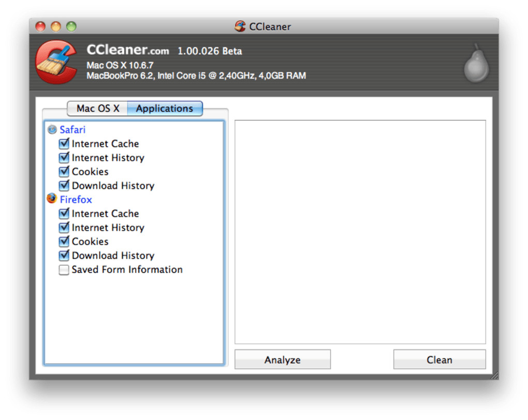Click the 'Mac OS X 10.6.7' system text
The image size is (528, 420).
point(120,65)
